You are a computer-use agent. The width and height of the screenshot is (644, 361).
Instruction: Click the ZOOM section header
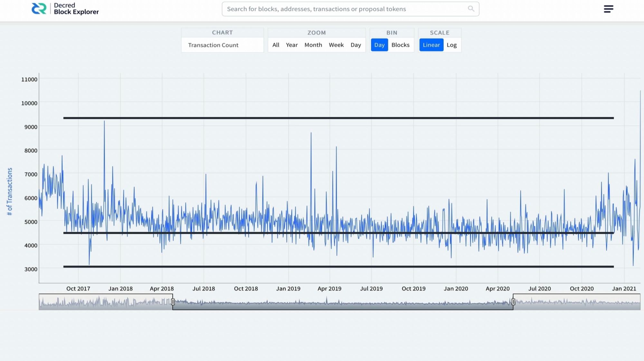point(317,33)
